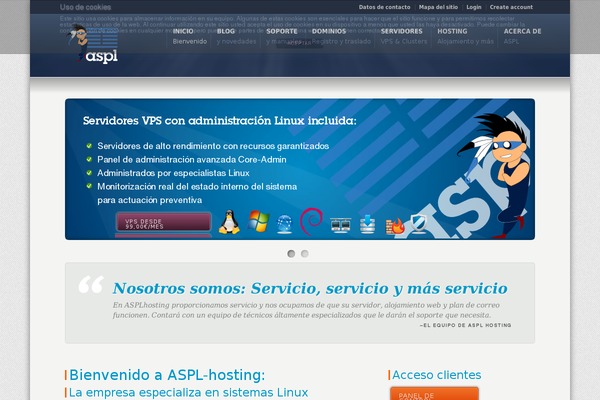
Task: Click 'Nosotros somos: Servicio' quote heading
Action: (310, 288)
